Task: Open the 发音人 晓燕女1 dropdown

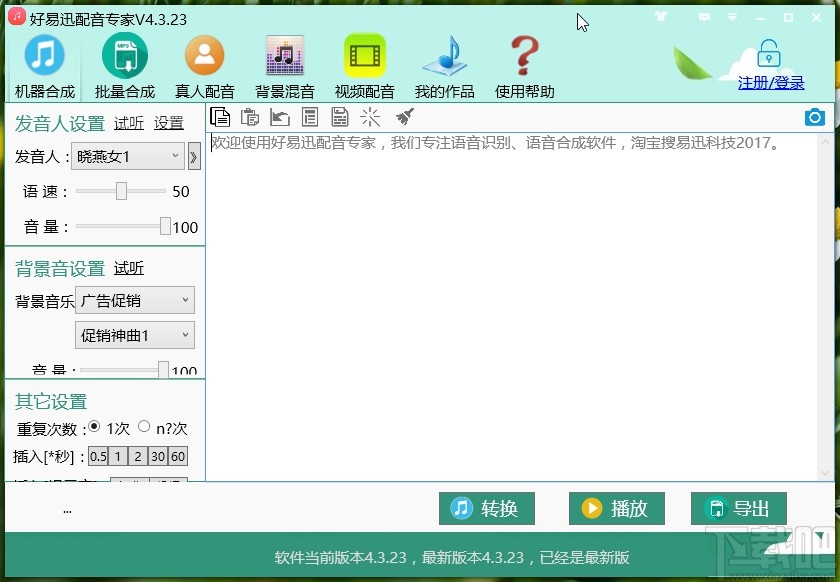Action: (x=128, y=156)
